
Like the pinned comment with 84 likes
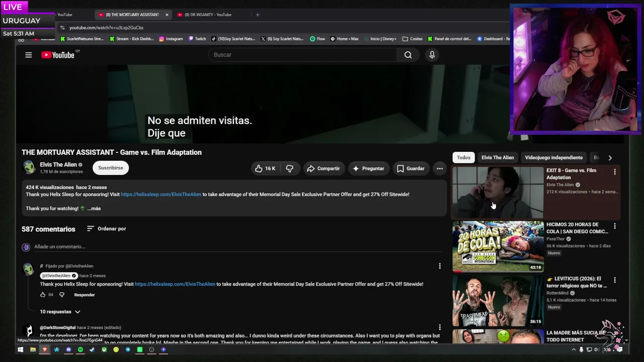click(43, 295)
